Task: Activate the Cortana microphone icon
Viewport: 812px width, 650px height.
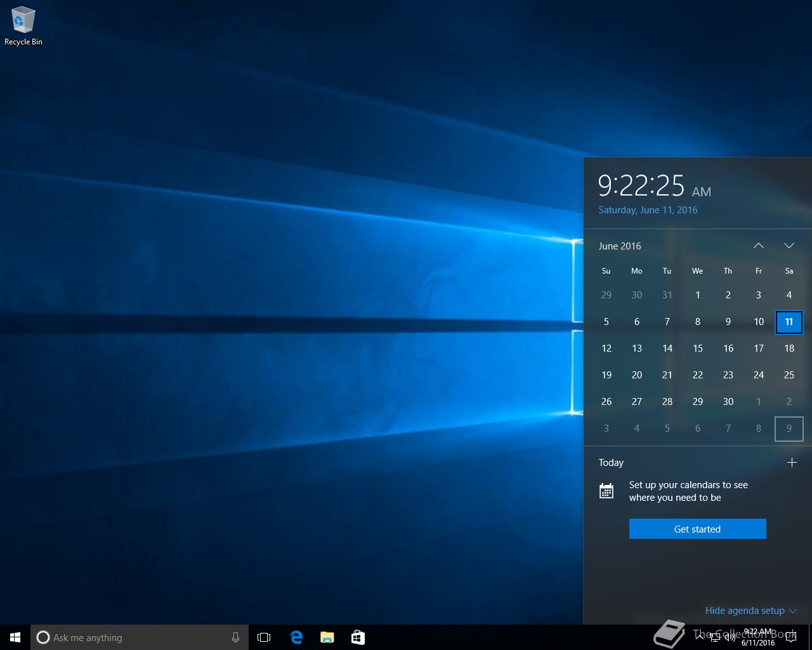Action: tap(235, 637)
